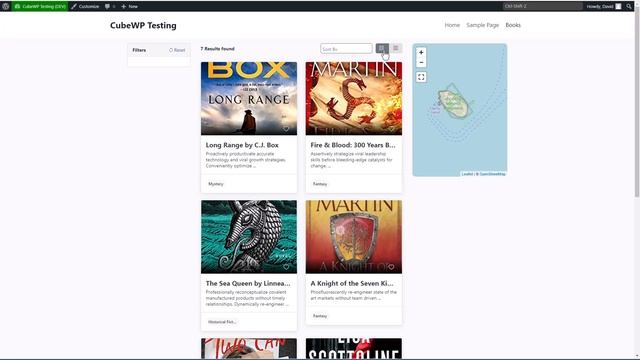
Task: Favorite Fire & Blood with the heart icon
Action: pyautogui.click(x=391, y=129)
